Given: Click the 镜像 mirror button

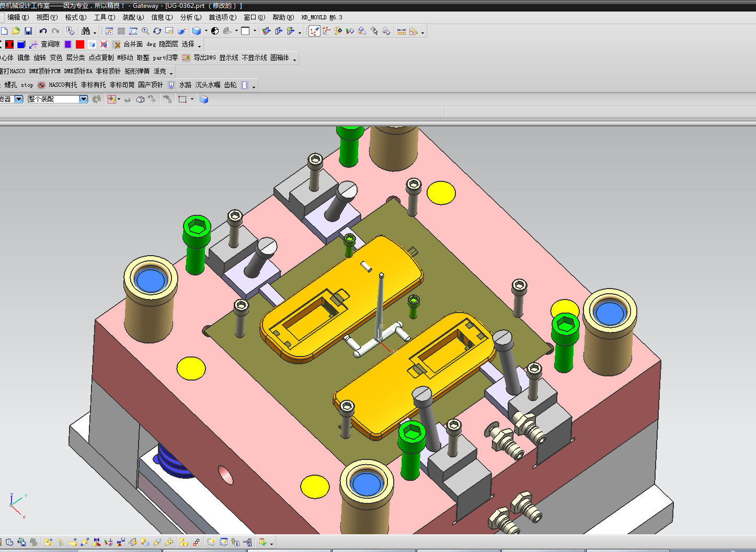Looking at the screenshot, I should 24,57.
